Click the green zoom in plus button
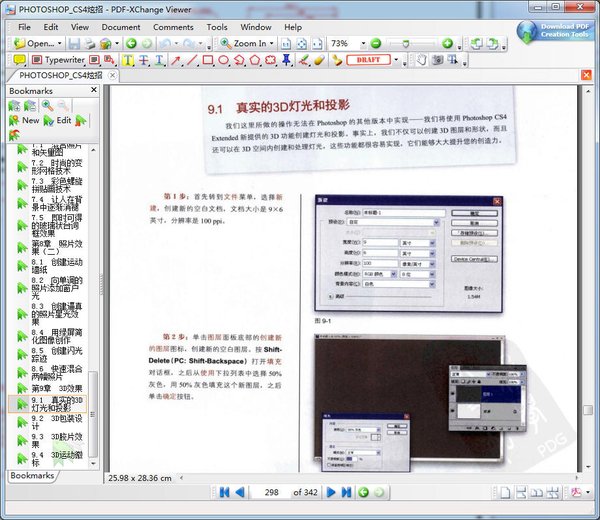This screenshot has width=600, height=520. [447, 44]
